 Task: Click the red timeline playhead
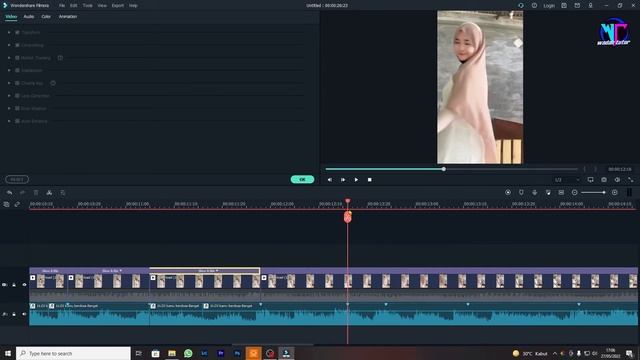[x=348, y=201]
